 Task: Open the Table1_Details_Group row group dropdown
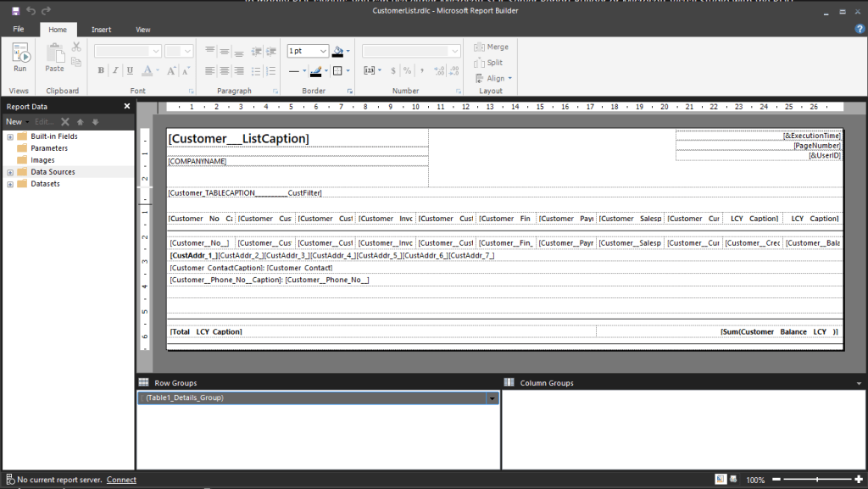(492, 397)
